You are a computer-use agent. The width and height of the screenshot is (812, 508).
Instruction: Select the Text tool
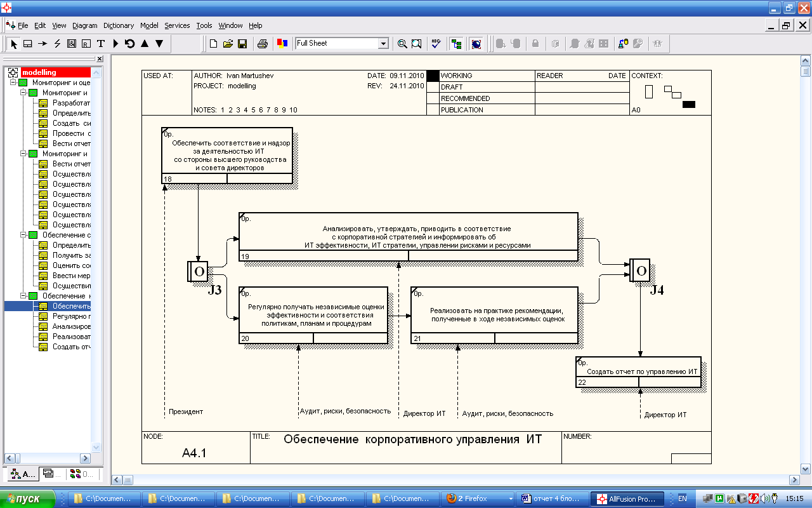coord(101,44)
